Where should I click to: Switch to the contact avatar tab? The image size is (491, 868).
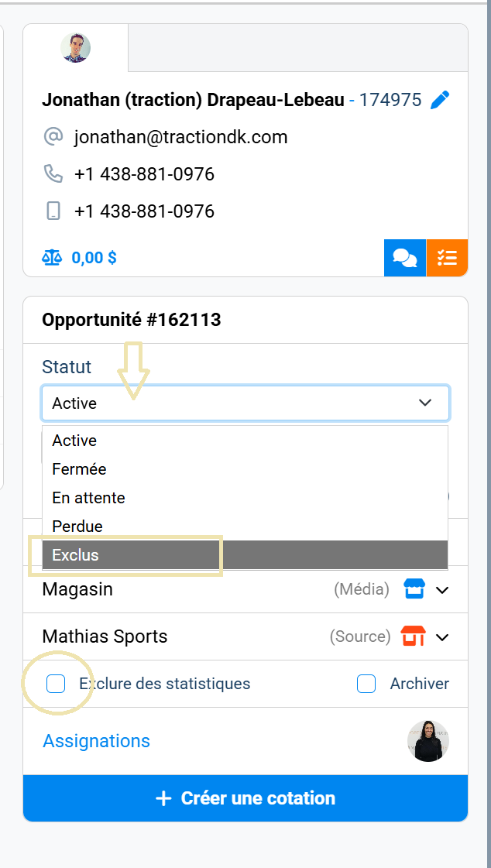pos(75,47)
